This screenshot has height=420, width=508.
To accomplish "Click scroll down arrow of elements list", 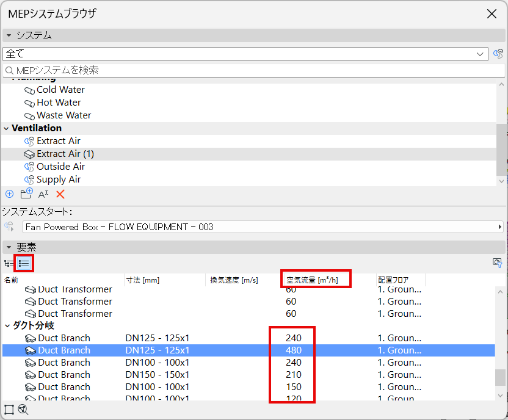I will click(500, 396).
